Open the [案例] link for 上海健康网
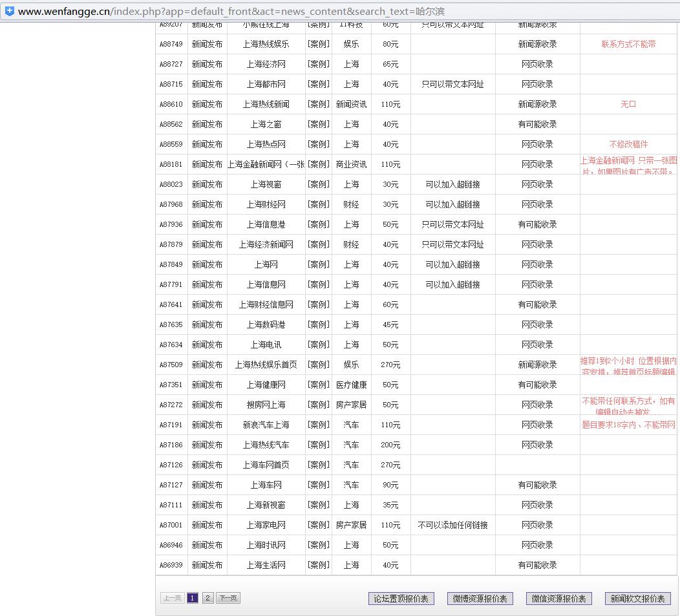This screenshot has width=680, height=616. click(318, 385)
